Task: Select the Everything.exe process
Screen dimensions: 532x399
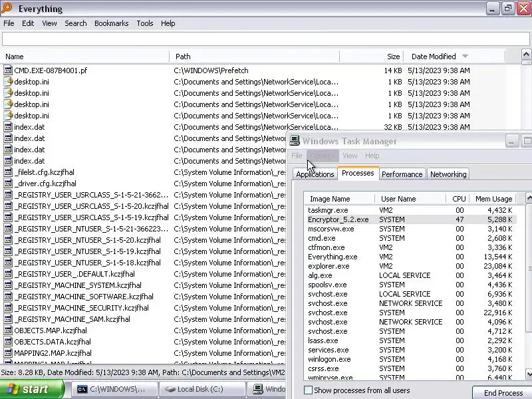Action: (410, 257)
